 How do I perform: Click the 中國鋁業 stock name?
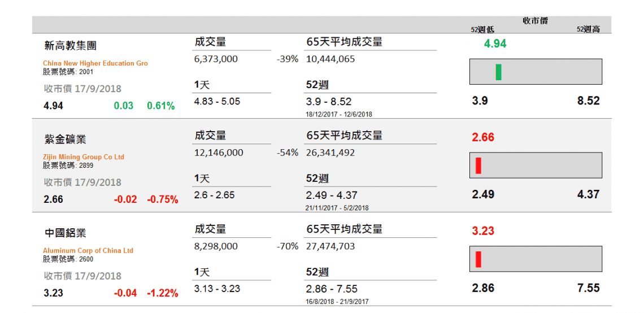point(66,233)
